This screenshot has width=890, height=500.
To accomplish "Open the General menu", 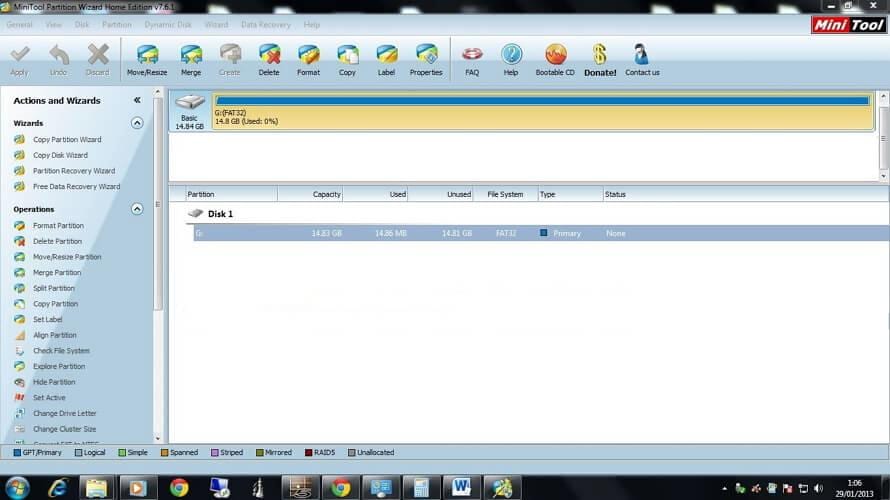I will [x=19, y=25].
